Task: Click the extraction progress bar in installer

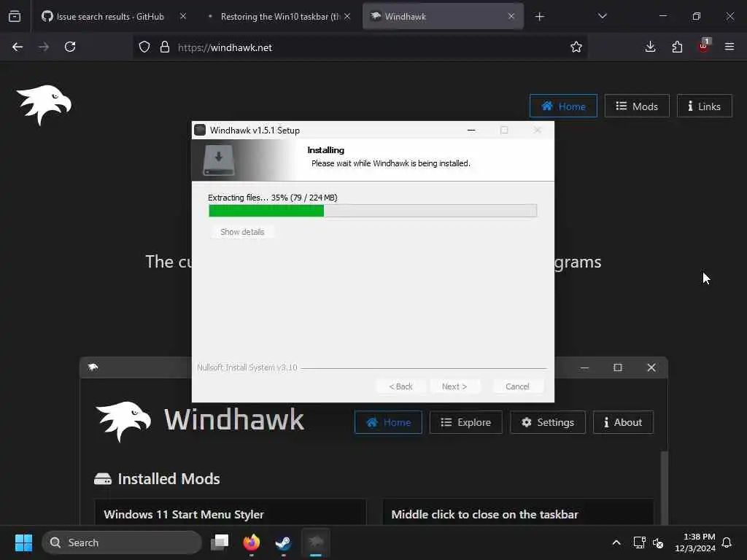Action: click(x=373, y=211)
